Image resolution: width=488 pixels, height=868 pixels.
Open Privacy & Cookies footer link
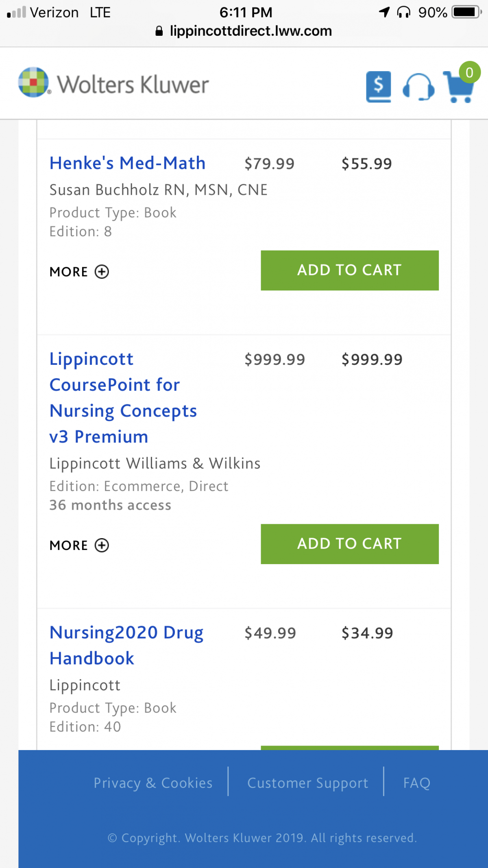click(x=153, y=783)
